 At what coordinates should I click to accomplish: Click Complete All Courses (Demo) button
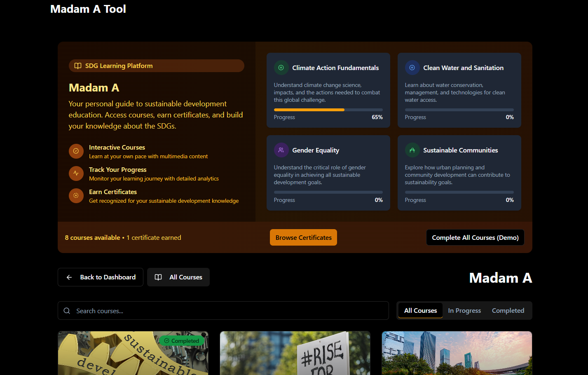475,237
